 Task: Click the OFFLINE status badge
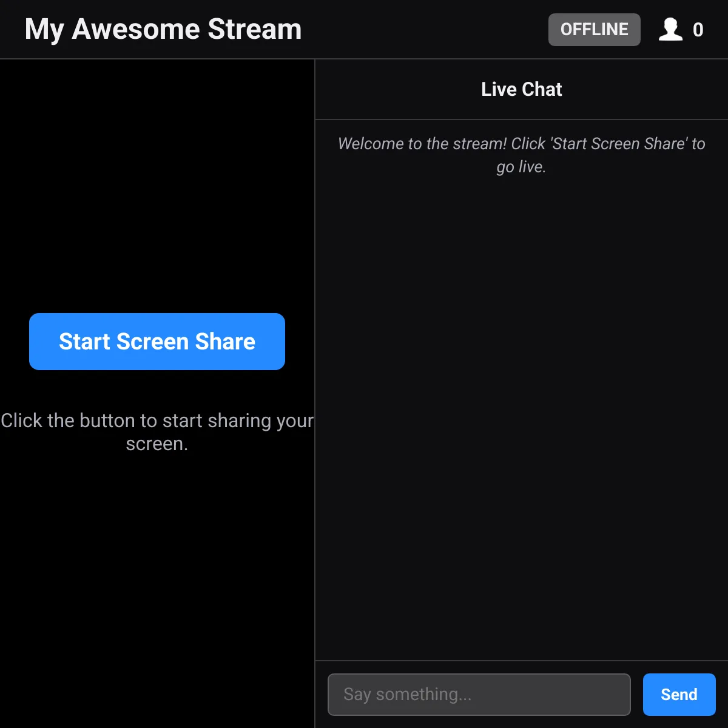pyautogui.click(x=595, y=30)
